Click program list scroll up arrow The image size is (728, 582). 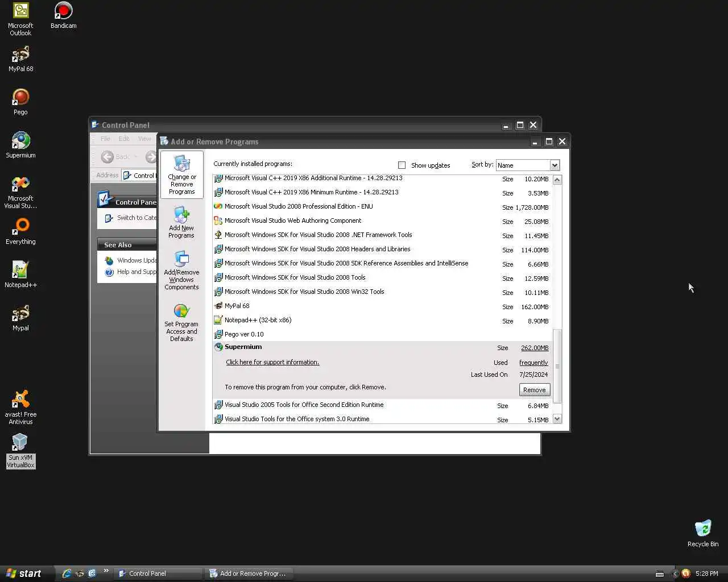point(557,180)
